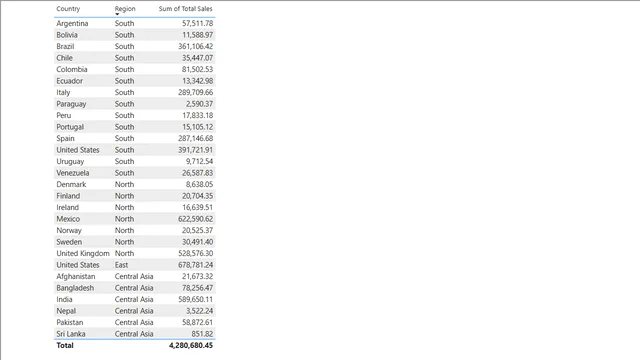Image resolution: width=640 pixels, height=360 pixels.
Task: Click the 528,576.30 sales value
Action: tap(196, 253)
